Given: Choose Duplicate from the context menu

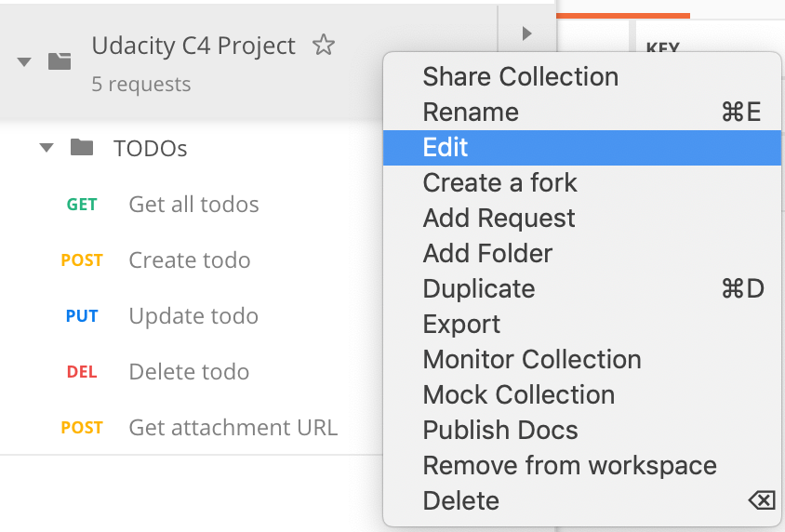Looking at the screenshot, I should (478, 289).
